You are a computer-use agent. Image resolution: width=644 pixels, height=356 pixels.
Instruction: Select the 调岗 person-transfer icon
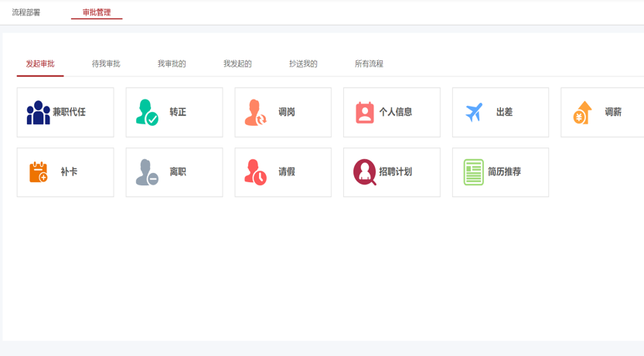(255, 113)
